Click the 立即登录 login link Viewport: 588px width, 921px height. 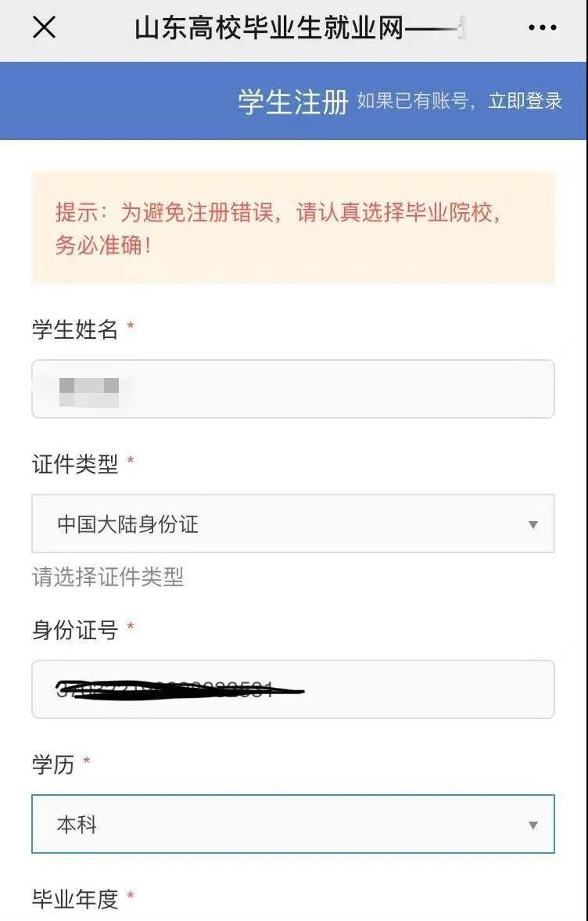tap(525, 101)
